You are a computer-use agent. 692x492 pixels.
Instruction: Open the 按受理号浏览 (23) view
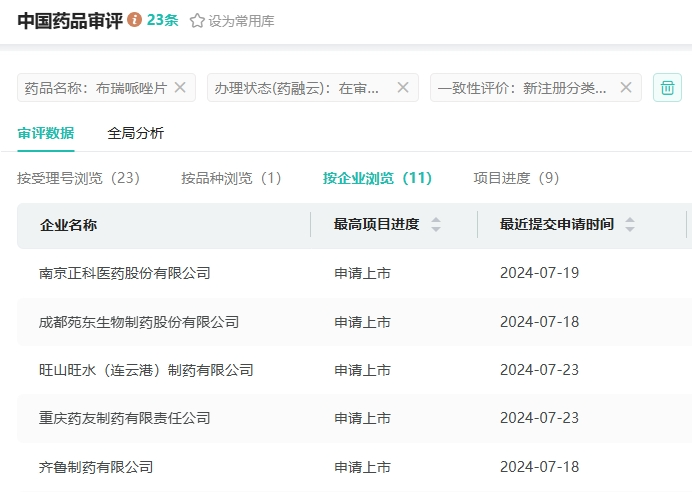[x=78, y=178]
